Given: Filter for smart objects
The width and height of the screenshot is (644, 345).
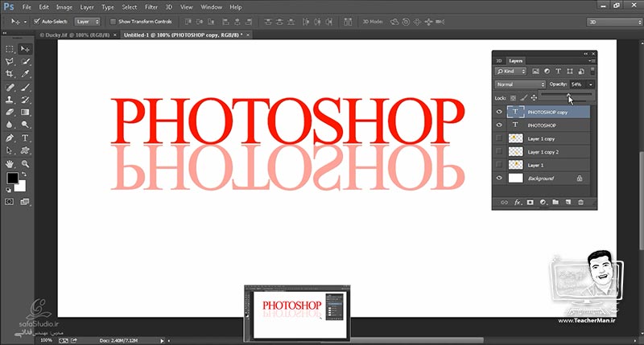Looking at the screenshot, I should click(581, 72).
